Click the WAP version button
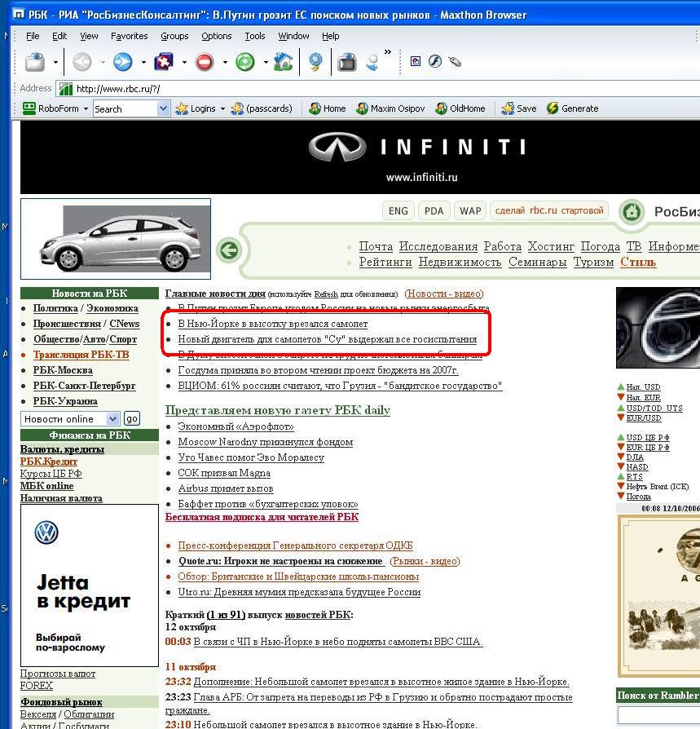 (x=470, y=210)
